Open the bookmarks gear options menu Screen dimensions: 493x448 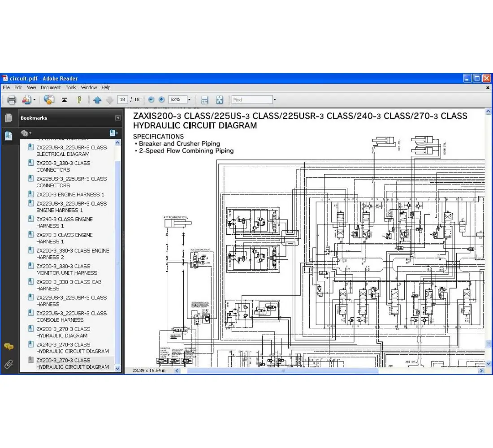click(26, 133)
